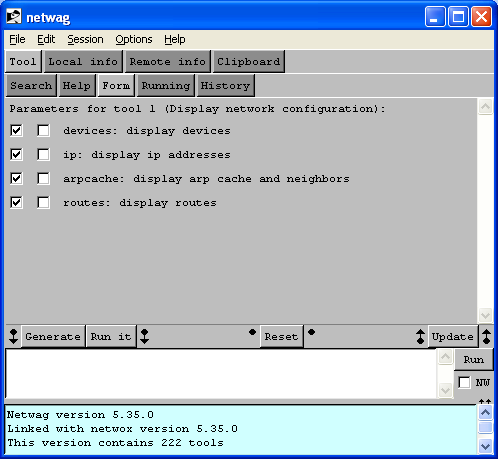Click resize arrow left of Generate button
The height and width of the screenshot is (459, 499).
click(x=13, y=336)
